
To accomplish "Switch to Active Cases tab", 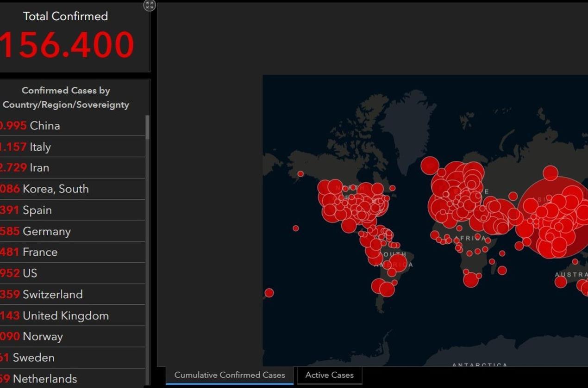I will [329, 375].
